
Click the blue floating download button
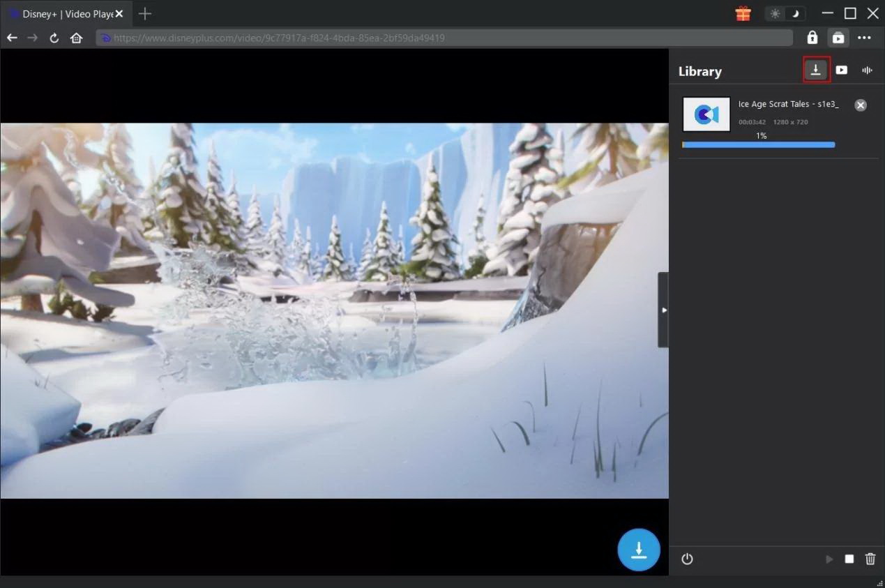tap(638, 550)
